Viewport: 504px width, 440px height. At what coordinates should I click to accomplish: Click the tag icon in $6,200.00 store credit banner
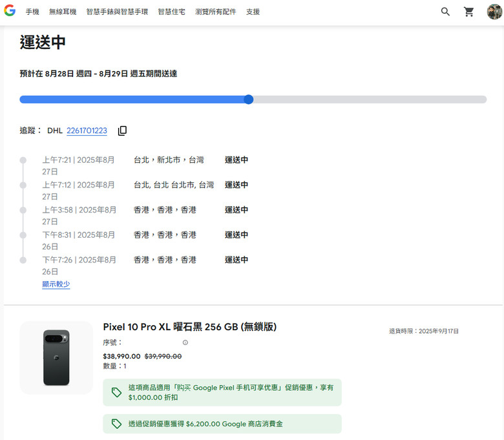116,424
